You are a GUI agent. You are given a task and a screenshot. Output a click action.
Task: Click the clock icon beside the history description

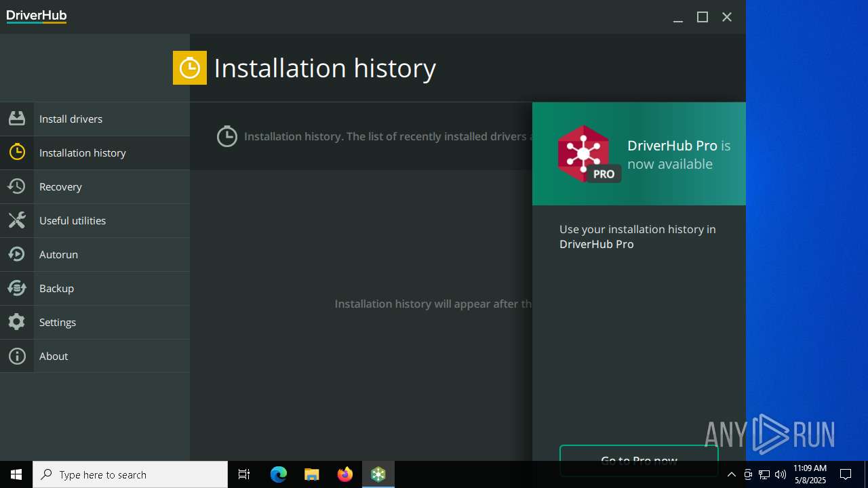tap(227, 136)
